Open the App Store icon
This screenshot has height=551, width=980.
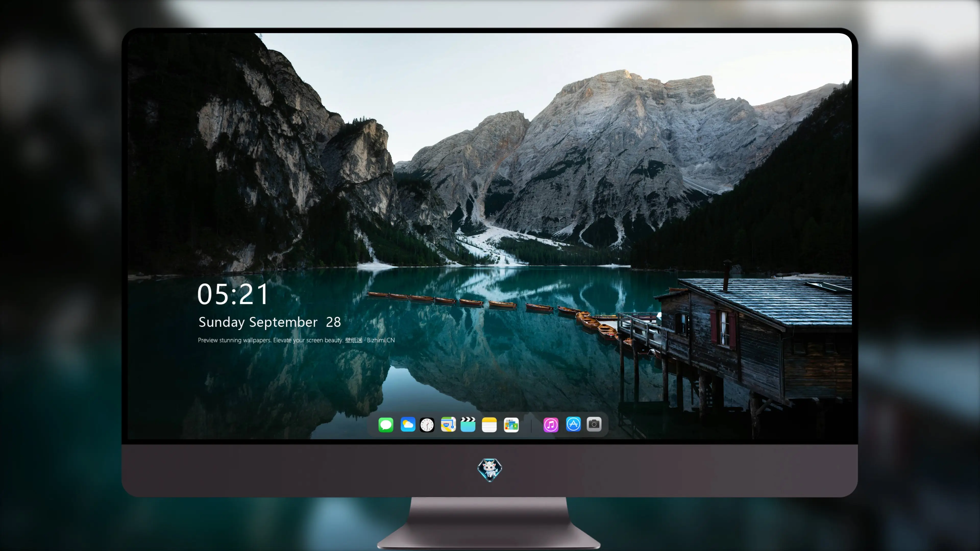click(573, 424)
